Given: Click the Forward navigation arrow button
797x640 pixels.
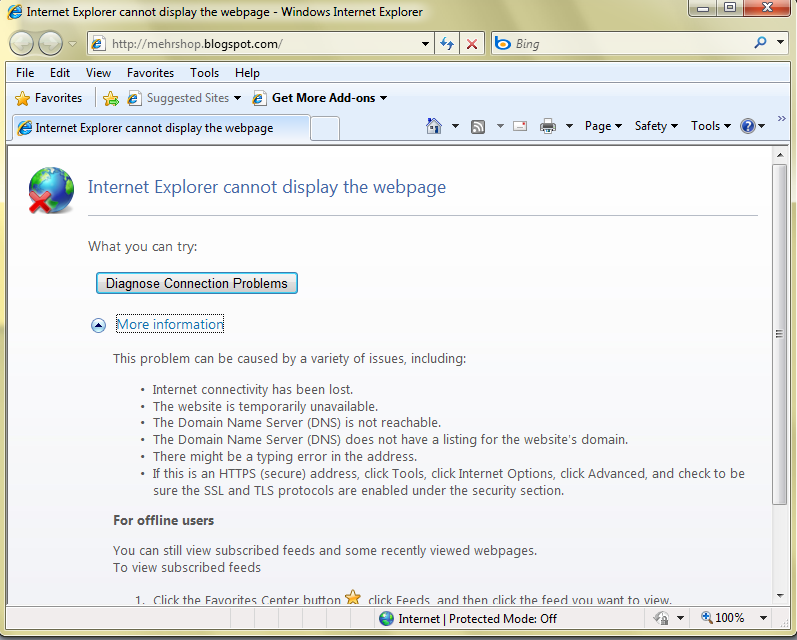Looking at the screenshot, I should click(x=50, y=43).
